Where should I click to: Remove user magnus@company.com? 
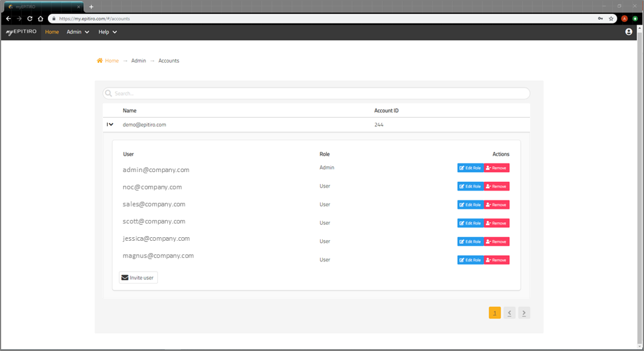click(496, 260)
